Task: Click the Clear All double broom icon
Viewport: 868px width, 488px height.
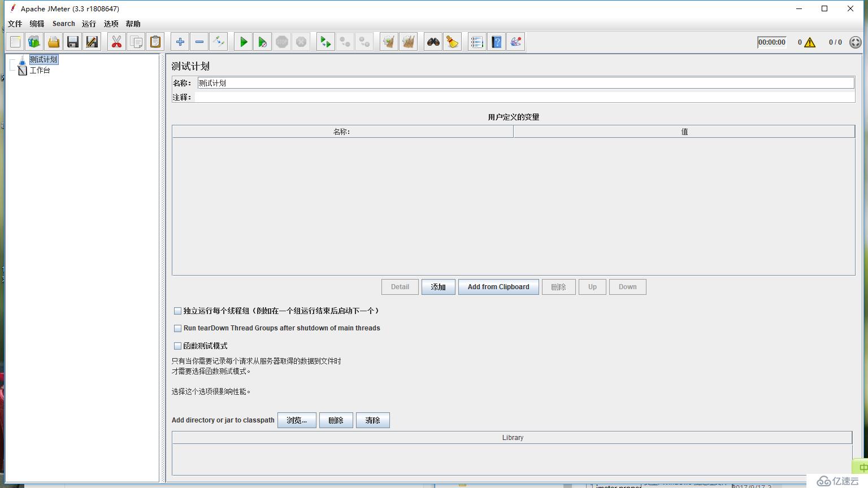Action: [408, 42]
